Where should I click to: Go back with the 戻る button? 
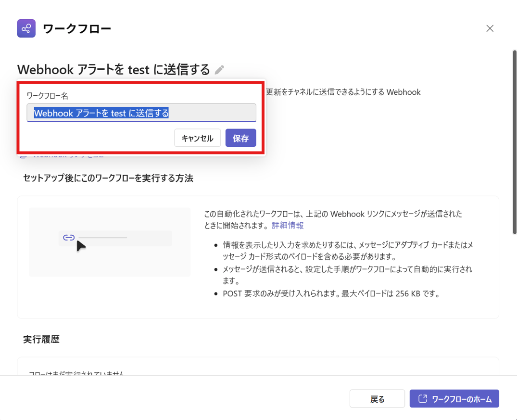pos(377,399)
